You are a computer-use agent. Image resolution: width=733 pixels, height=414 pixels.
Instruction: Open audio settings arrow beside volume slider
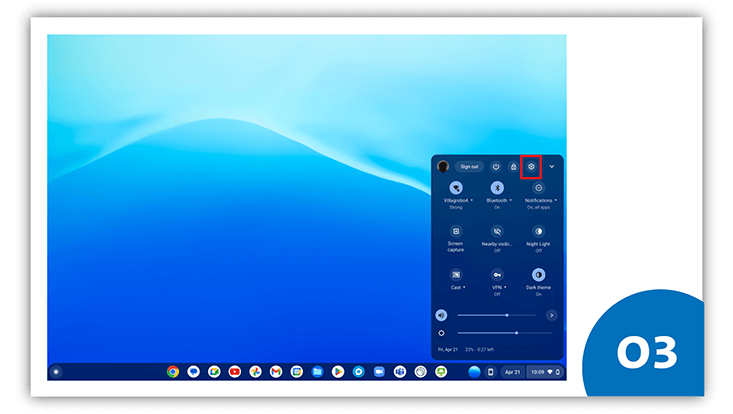click(x=551, y=315)
